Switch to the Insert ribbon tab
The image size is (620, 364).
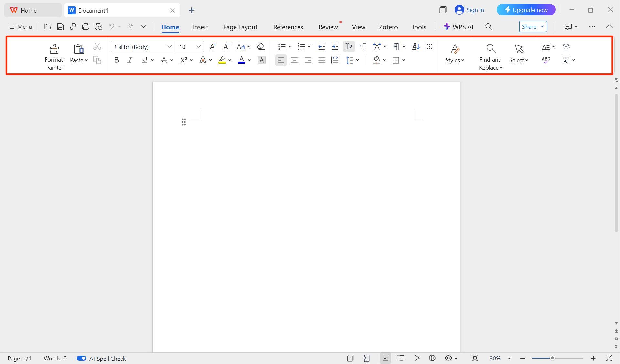click(200, 27)
